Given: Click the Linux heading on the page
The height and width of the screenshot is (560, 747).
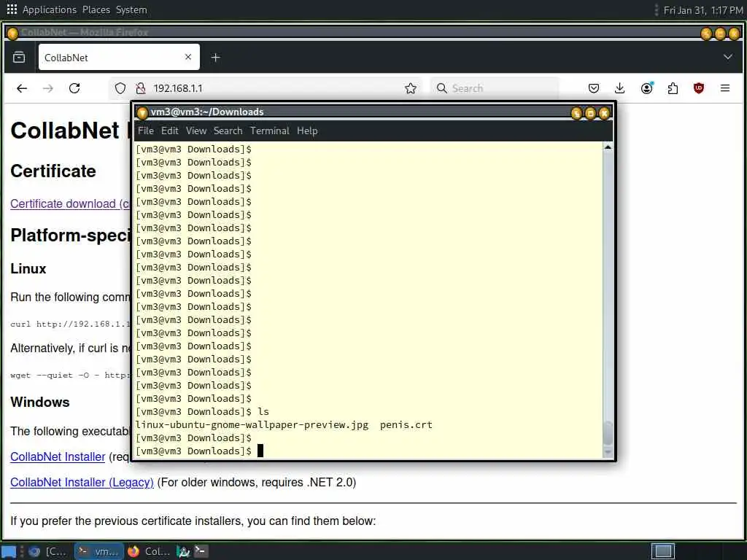Looking at the screenshot, I should 28,268.
